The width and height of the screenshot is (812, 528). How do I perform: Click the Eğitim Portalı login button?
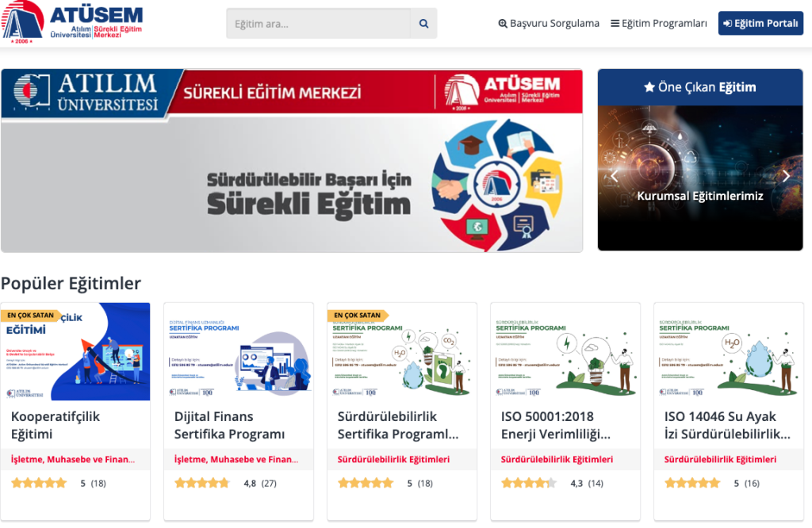760,24
